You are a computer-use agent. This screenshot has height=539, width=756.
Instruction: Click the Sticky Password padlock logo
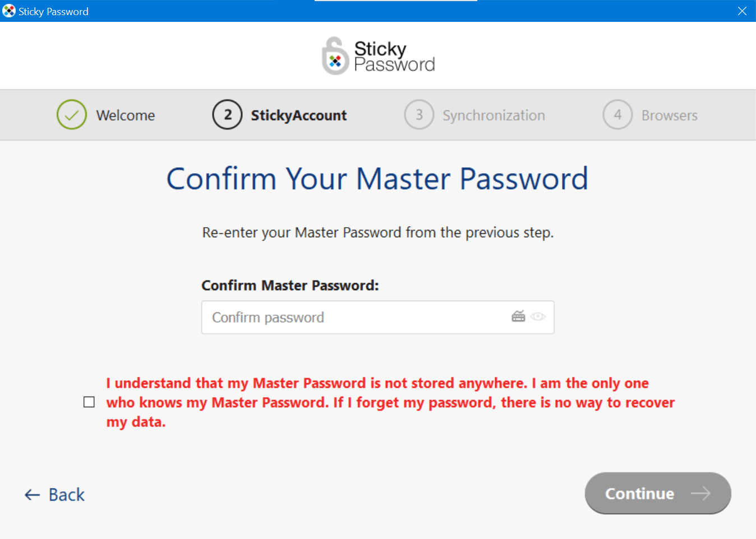335,56
